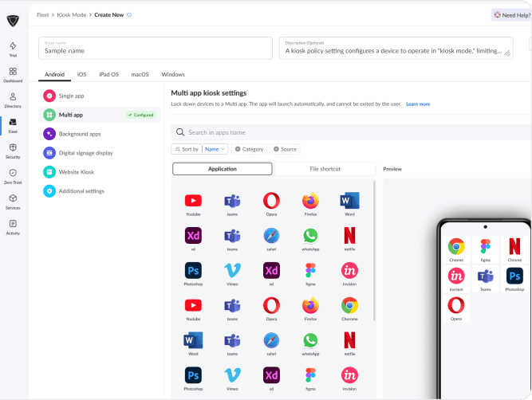Select the safari app in the second row
532x400 pixels.
[271, 238]
